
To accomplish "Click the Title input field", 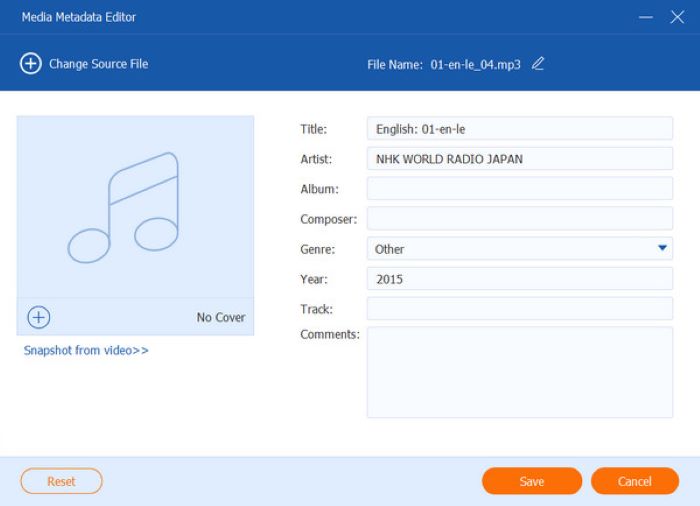I will pyautogui.click(x=520, y=129).
